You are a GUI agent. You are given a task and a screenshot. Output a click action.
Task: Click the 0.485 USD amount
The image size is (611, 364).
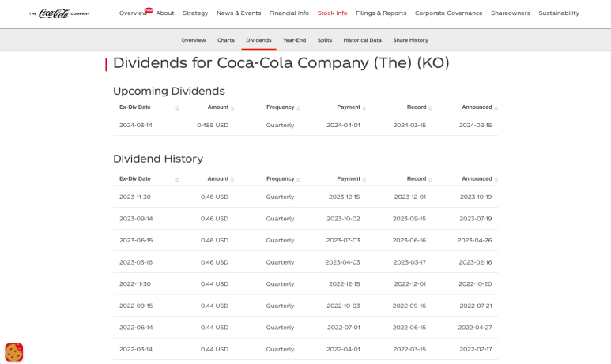point(213,125)
